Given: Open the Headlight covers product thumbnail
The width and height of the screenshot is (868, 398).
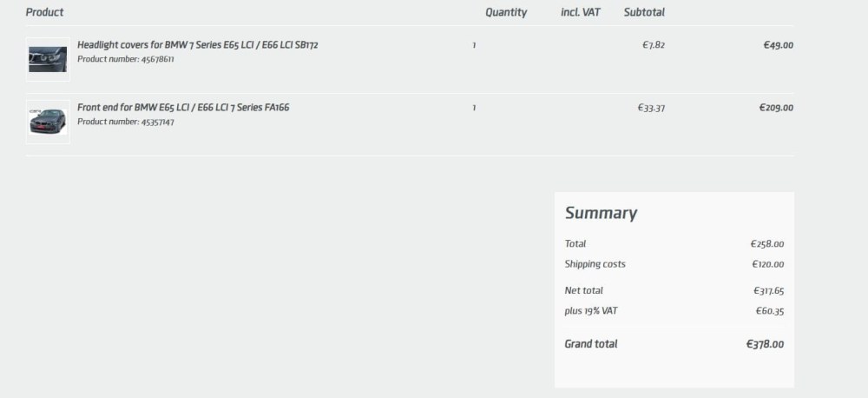Looking at the screenshot, I should point(48,59).
